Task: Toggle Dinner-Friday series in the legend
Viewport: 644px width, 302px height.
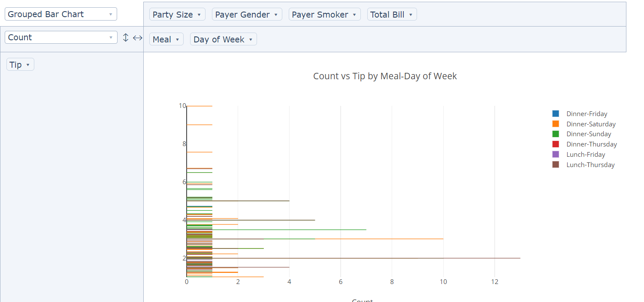Action: tap(587, 114)
